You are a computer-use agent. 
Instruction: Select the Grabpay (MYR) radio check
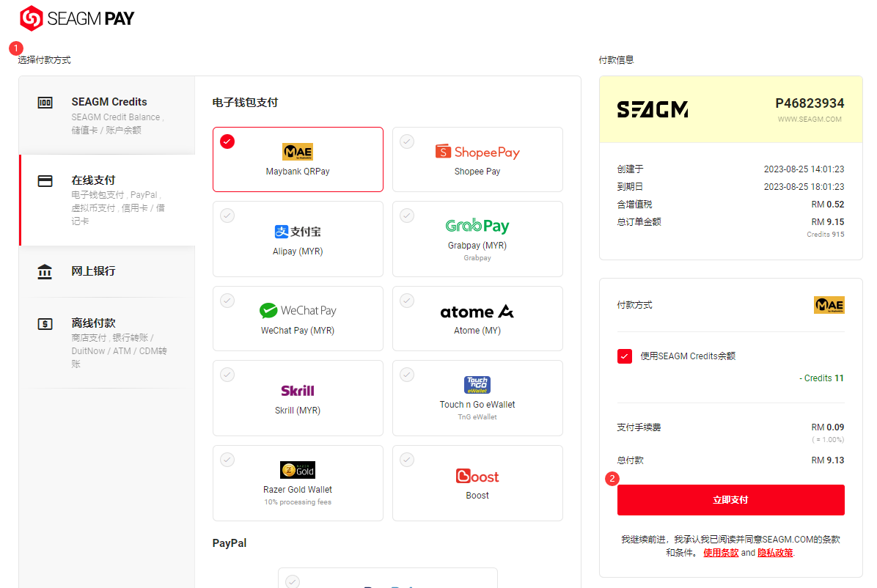point(407,216)
